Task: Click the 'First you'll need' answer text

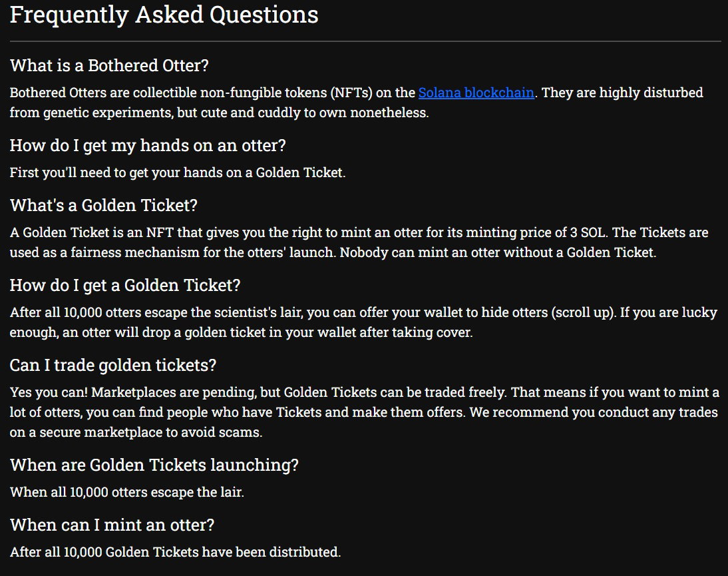Action: click(178, 173)
